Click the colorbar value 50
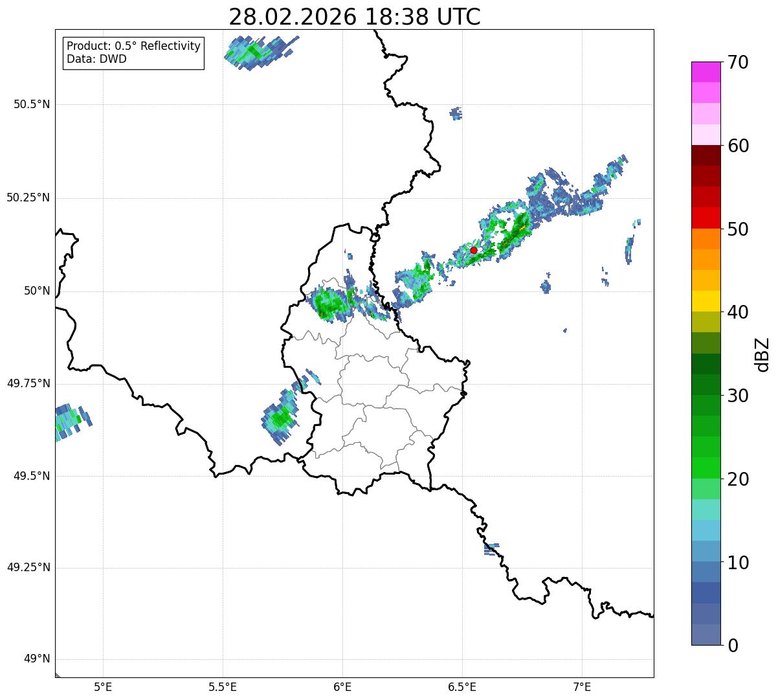 click(x=738, y=229)
